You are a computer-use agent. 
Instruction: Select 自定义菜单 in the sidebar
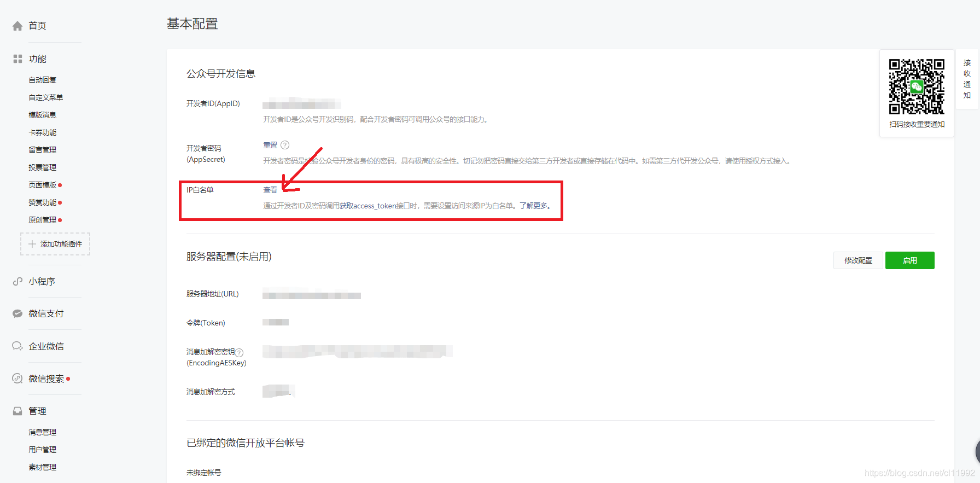point(46,97)
